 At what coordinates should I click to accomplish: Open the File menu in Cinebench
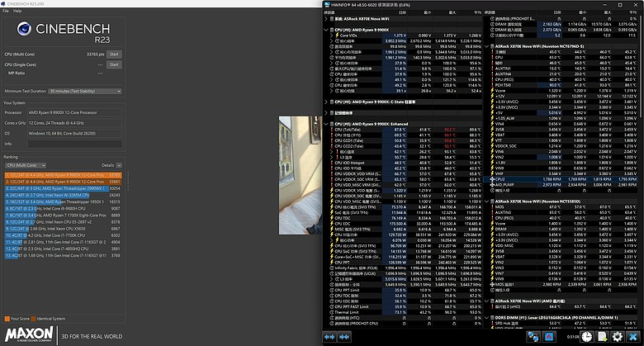[x=5, y=11]
